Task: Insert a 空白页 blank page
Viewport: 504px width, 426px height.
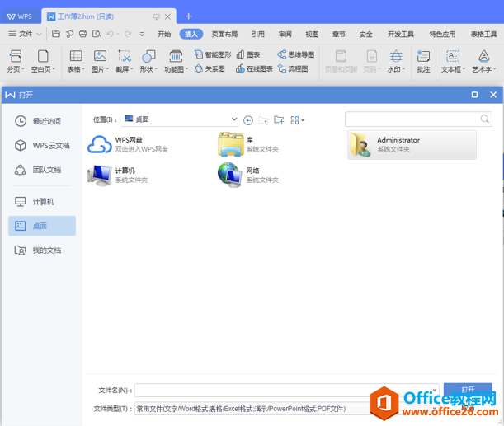Action: [43, 61]
